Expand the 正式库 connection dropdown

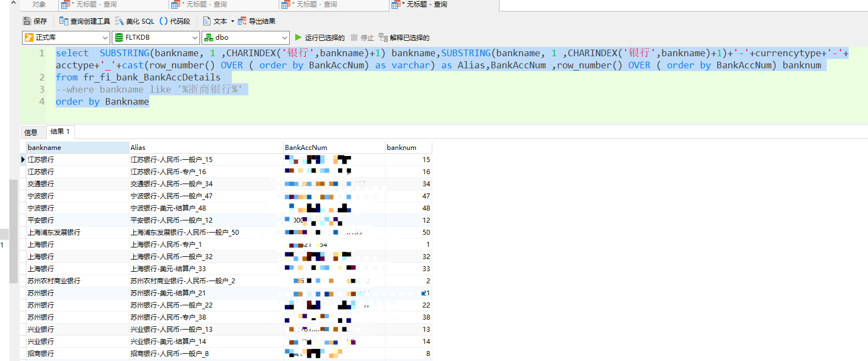click(105, 37)
